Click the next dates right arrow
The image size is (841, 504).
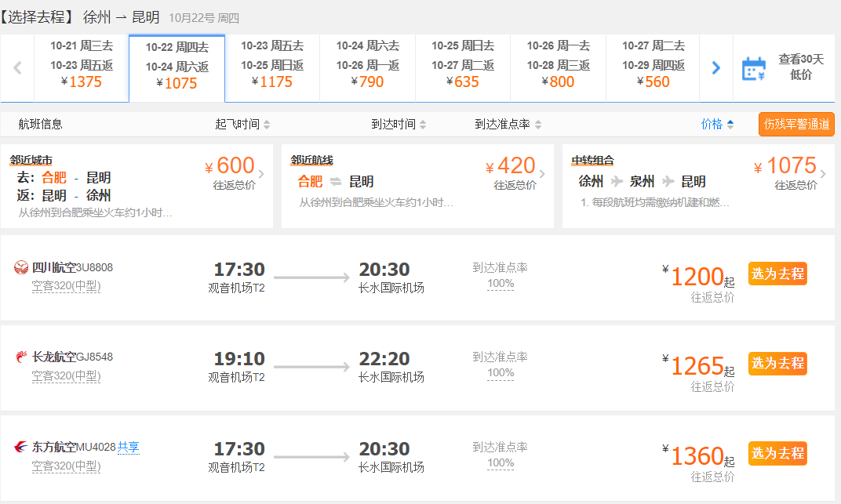click(715, 68)
